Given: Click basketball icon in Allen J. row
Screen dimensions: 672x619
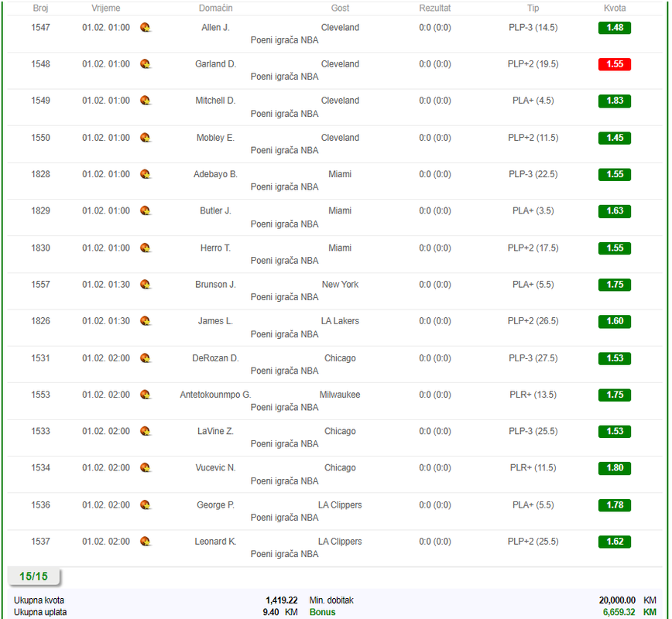Looking at the screenshot, I should click(146, 27).
